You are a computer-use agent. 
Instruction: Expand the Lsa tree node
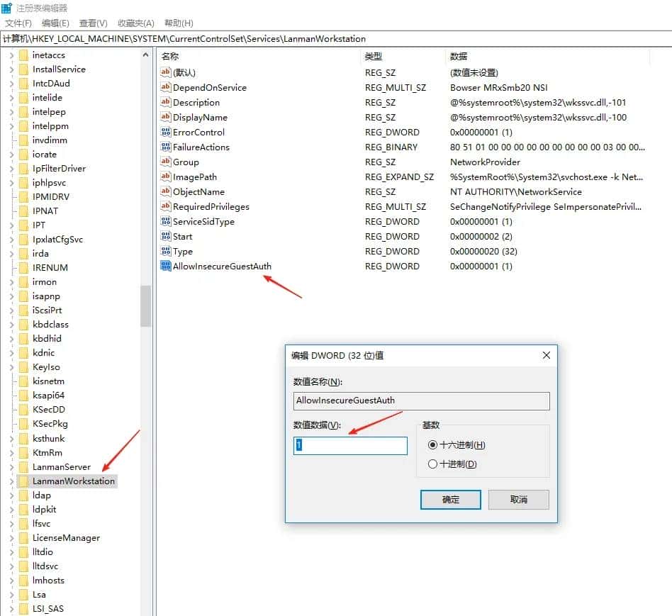(11, 595)
